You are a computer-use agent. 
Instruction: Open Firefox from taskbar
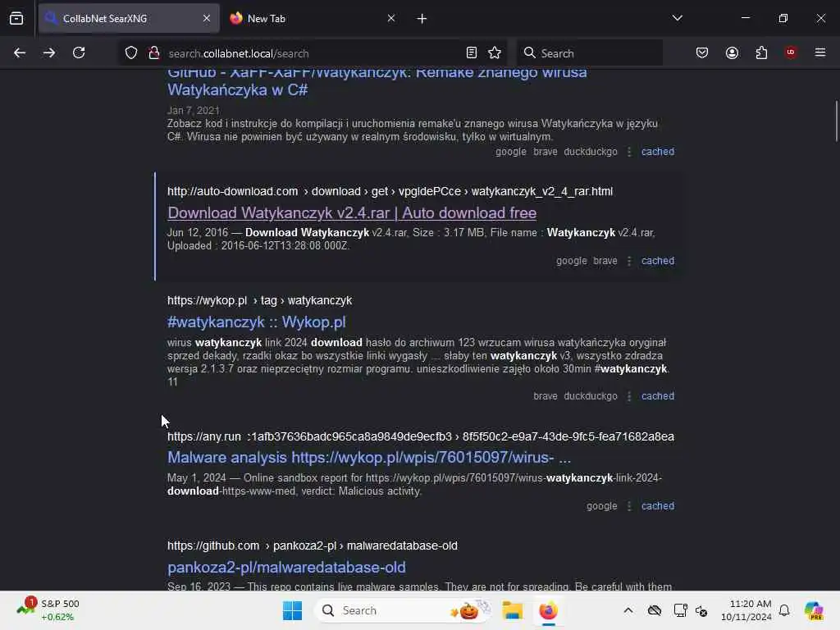point(548,610)
